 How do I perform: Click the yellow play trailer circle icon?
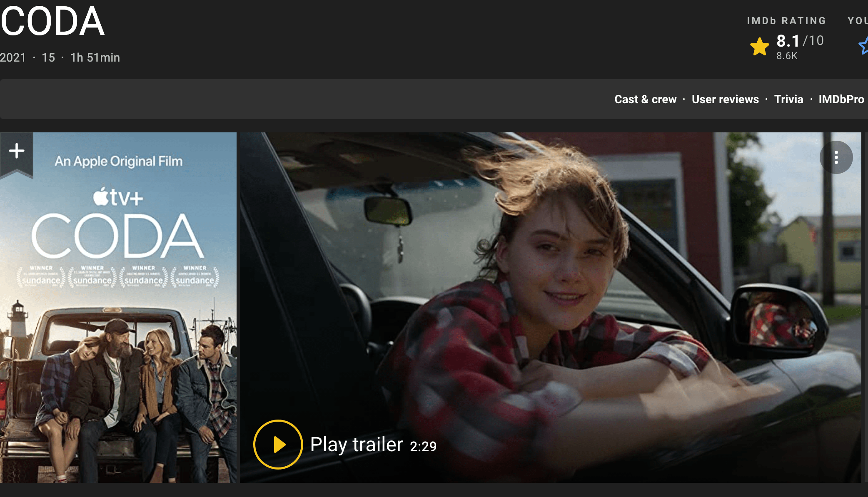click(x=278, y=445)
